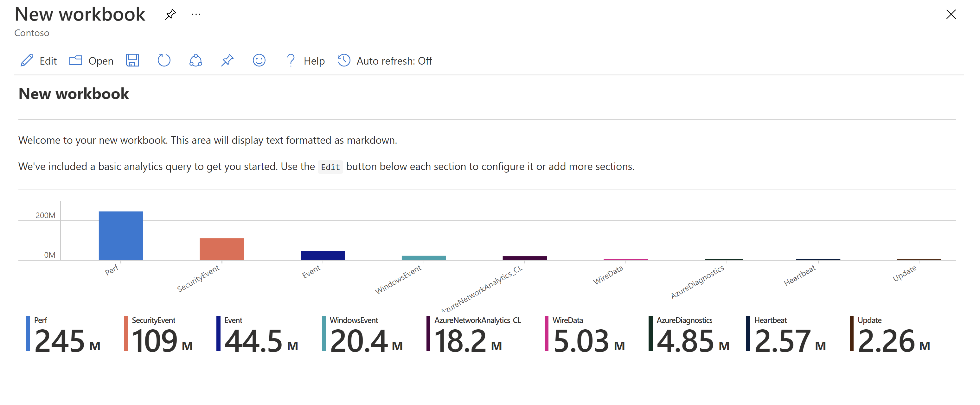Pin workbook using toolbar pin icon
This screenshot has height=405, width=980.
[227, 61]
